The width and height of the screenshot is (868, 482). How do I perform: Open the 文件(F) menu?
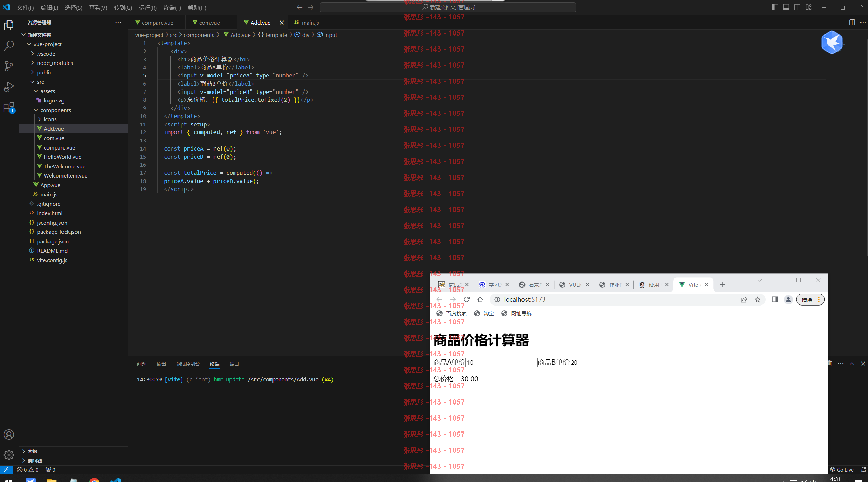[x=25, y=8]
